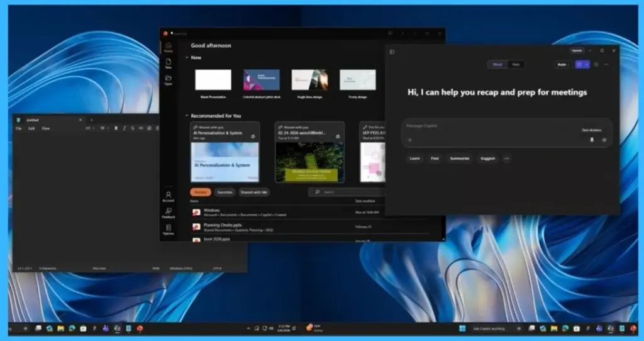Click the Learn prompt chip in Copilot
Screen dimensions: 644x341
415,159
